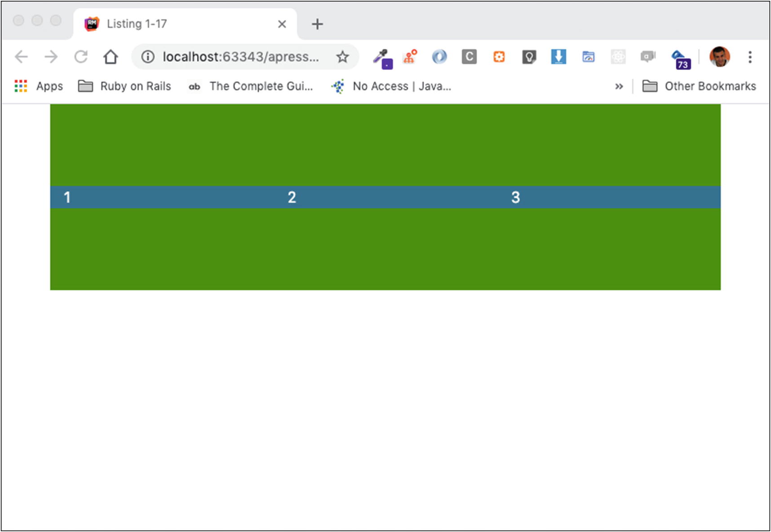The image size is (771, 532).
Task: Click the orange gear extension icon
Action: pos(499,57)
